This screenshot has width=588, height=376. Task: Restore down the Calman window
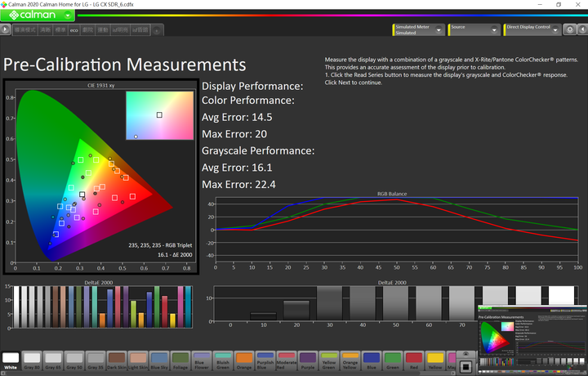coord(559,5)
